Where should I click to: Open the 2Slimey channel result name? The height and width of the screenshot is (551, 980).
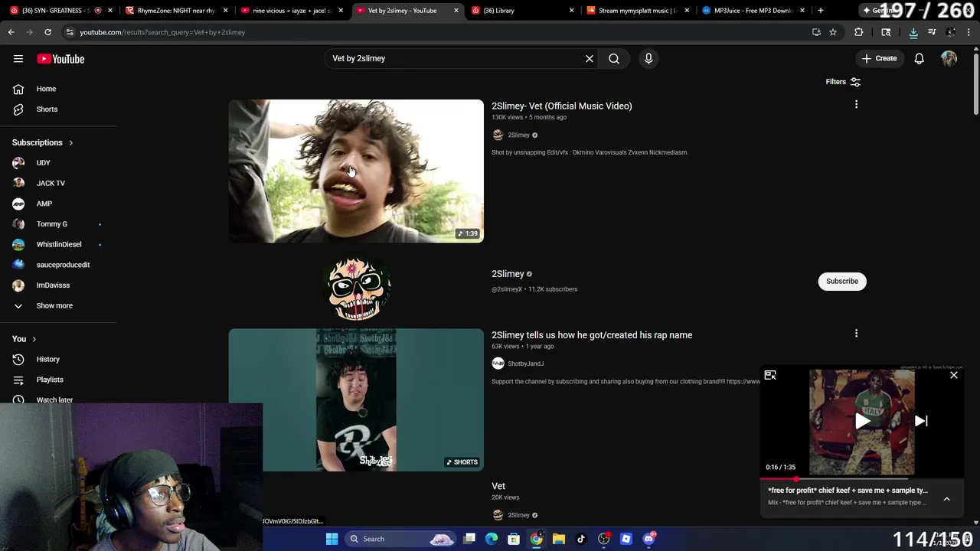coord(508,274)
